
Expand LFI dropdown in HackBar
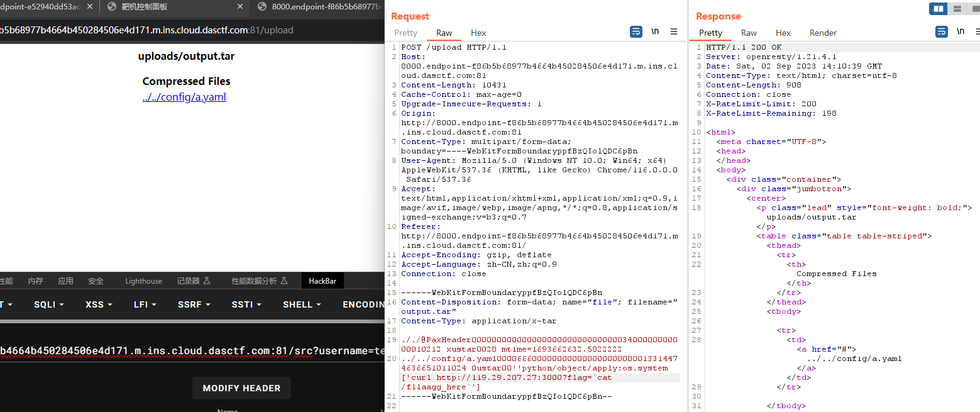(x=145, y=304)
